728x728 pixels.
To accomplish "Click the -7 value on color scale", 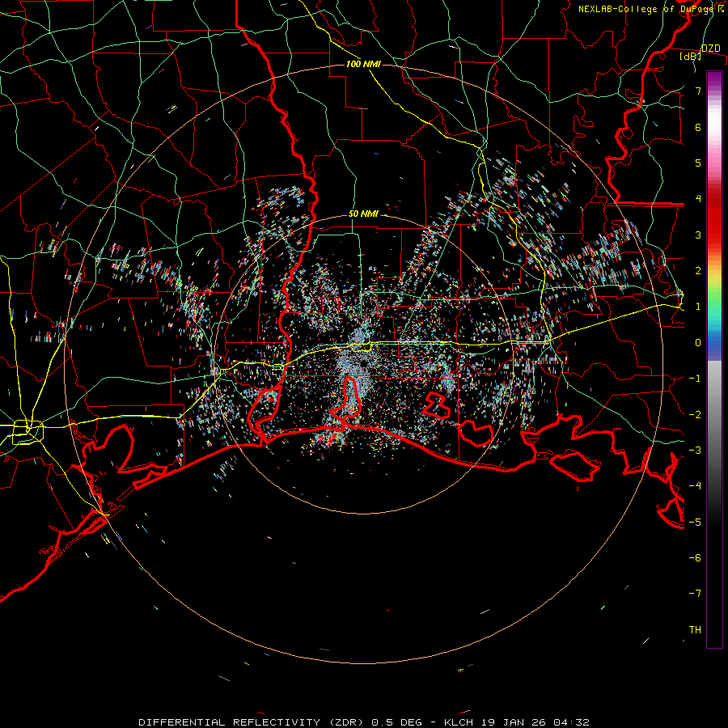I will click(695, 594).
